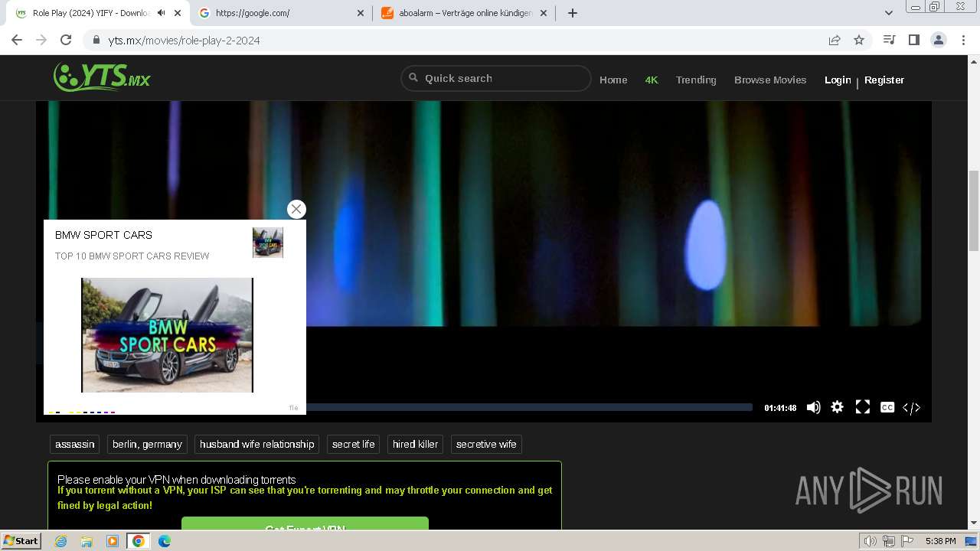This screenshot has height=551, width=980.
Task: Click the taskbar clock showing 5:38 PM
Action: pos(940,541)
